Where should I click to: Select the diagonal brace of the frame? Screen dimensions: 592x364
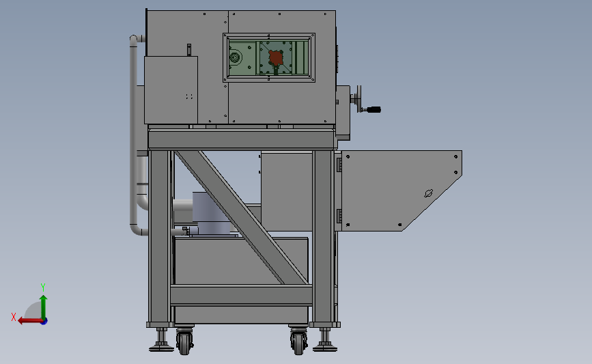point(241,217)
